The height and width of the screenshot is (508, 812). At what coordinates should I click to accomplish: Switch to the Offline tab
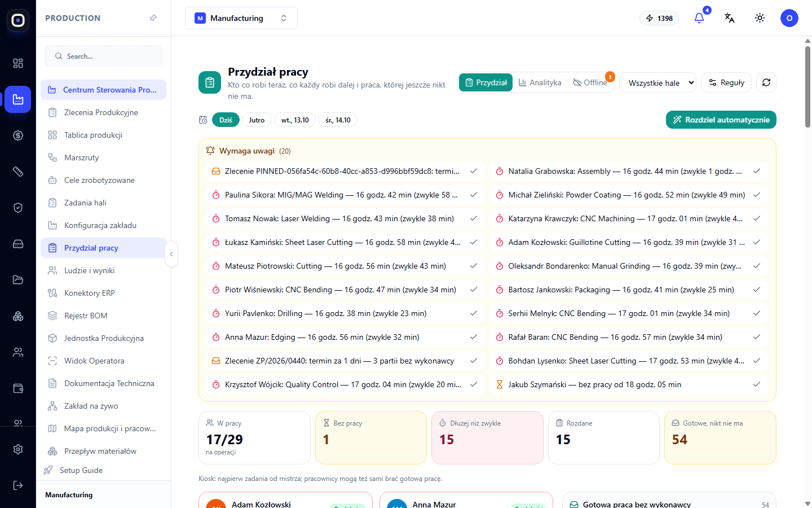click(x=590, y=82)
